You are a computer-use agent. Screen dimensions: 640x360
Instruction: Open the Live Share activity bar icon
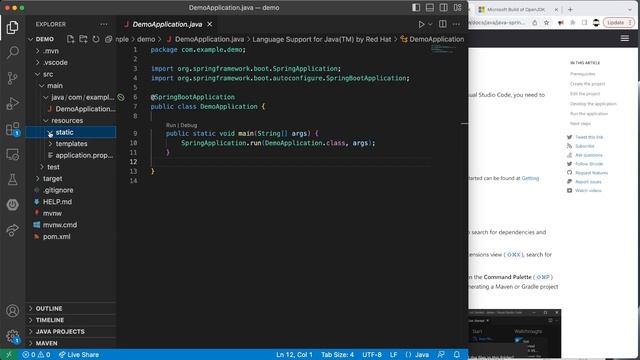point(13,230)
